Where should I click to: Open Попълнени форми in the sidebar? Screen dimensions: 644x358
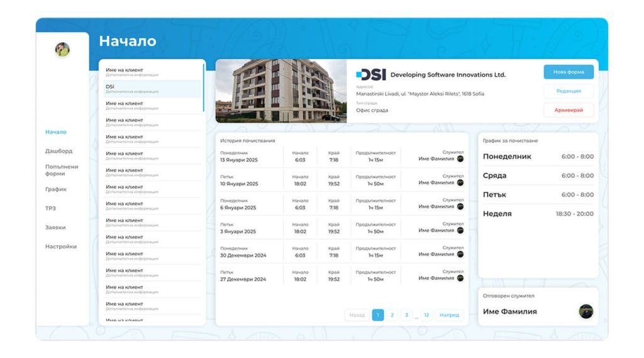click(x=62, y=170)
